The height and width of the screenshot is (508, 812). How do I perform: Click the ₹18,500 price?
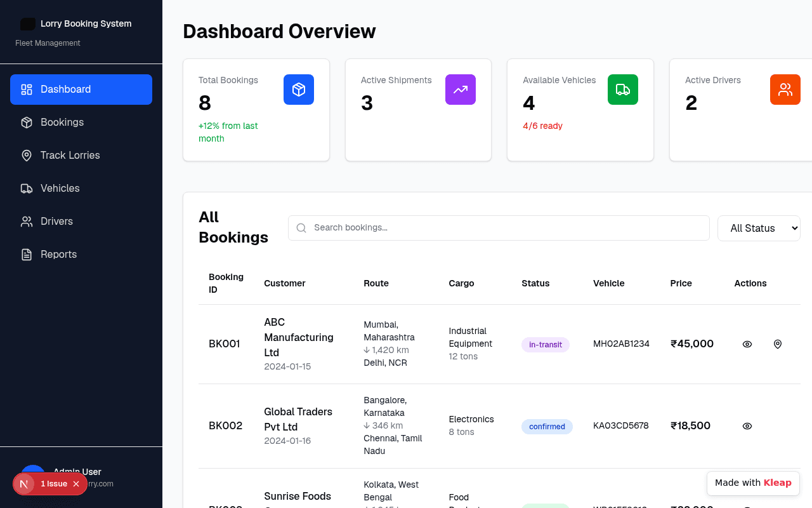(x=690, y=426)
